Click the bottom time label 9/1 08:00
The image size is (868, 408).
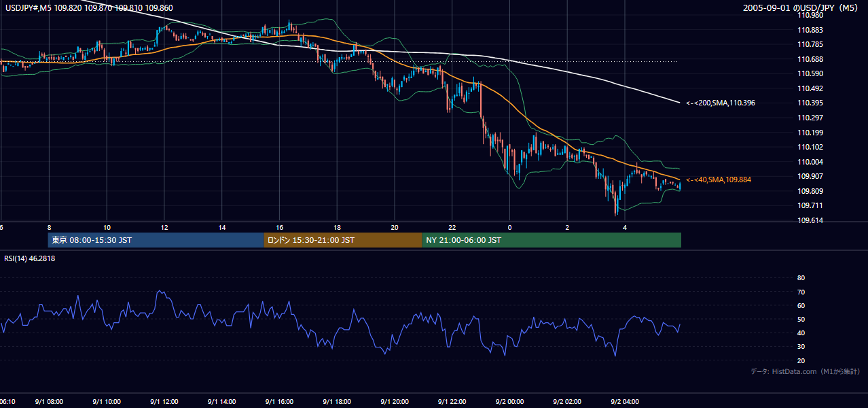pos(49,402)
